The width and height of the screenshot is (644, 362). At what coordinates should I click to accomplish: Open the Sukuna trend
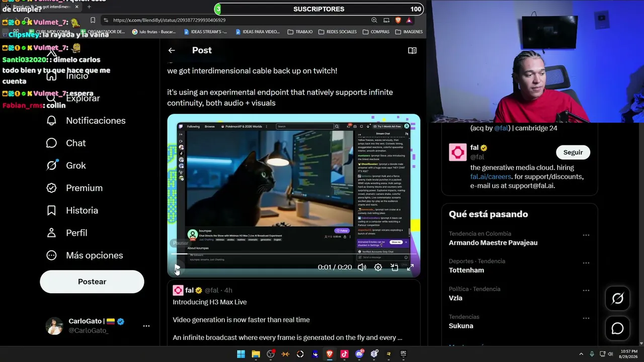pyautogui.click(x=461, y=326)
